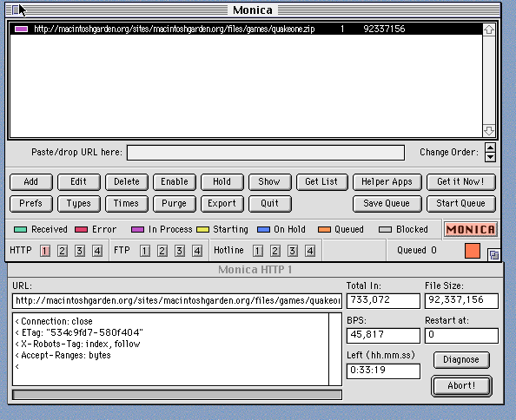This screenshot has width=516, height=420.
Task: Click the Export button
Action: click(x=222, y=204)
